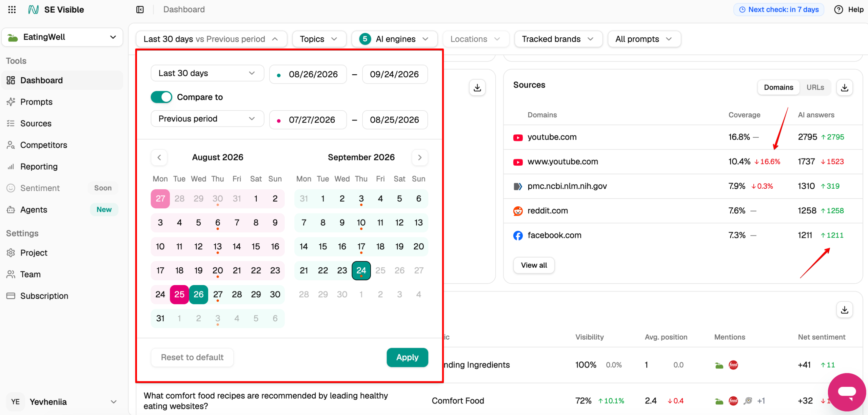868x415 pixels.
Task: Select August 25 in the calendar
Action: click(179, 295)
